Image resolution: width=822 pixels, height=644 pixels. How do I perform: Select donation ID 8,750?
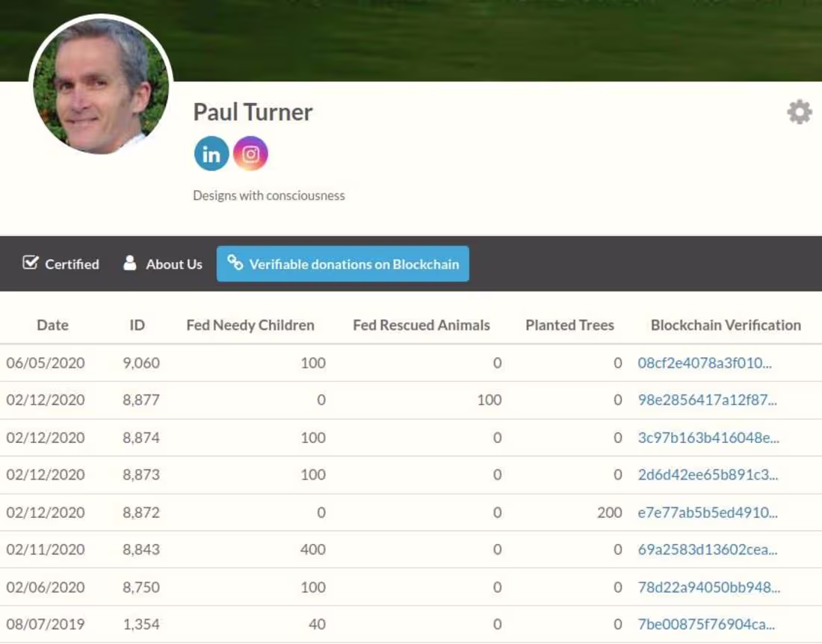coord(141,587)
